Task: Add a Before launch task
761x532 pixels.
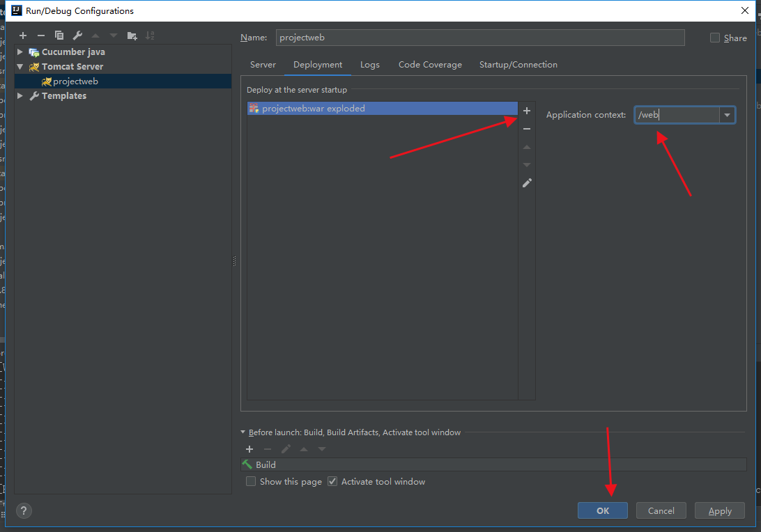Action: (x=249, y=449)
